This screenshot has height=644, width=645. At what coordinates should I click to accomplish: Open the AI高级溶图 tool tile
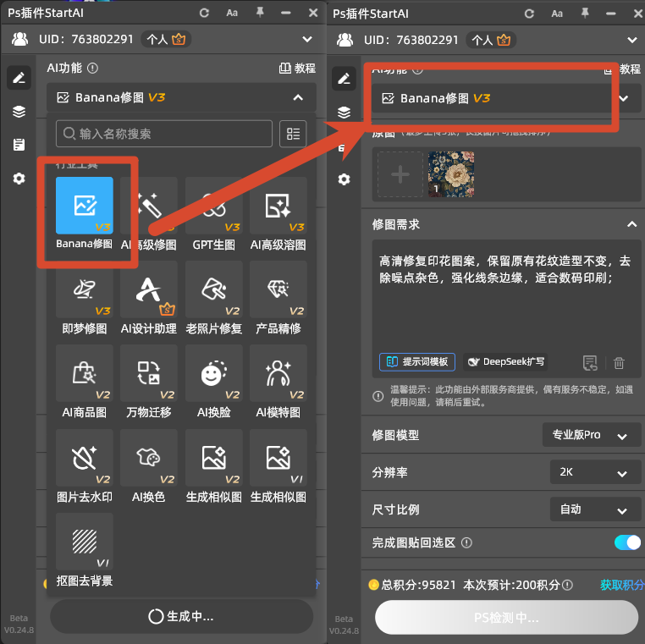pos(278,206)
